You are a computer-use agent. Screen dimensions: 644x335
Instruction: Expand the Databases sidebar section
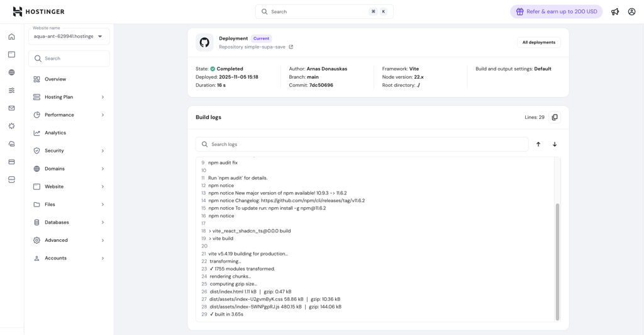[69, 222]
